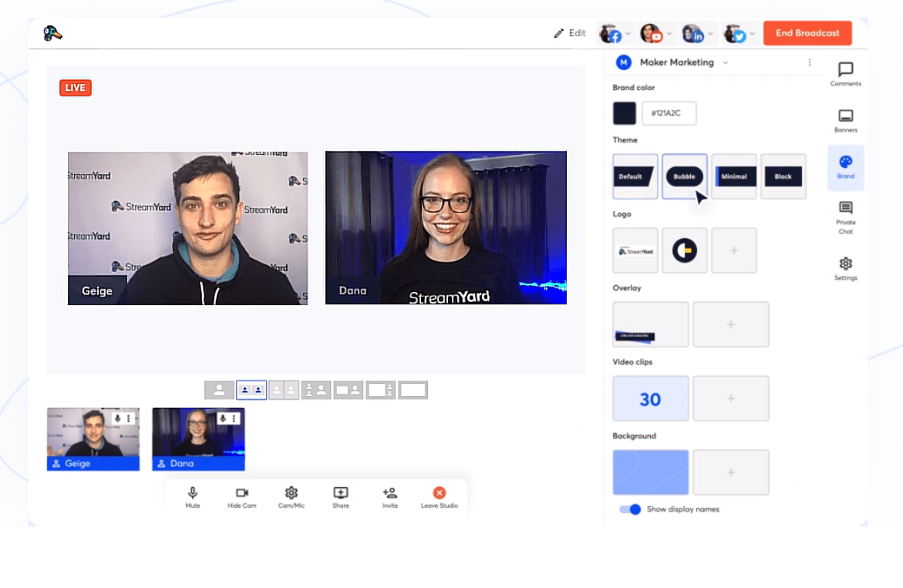
Task: Select the Like and subscribe overlay
Action: (x=650, y=324)
